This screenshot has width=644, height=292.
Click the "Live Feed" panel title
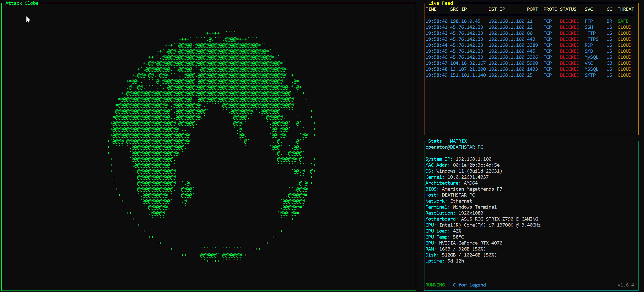[x=440, y=3]
